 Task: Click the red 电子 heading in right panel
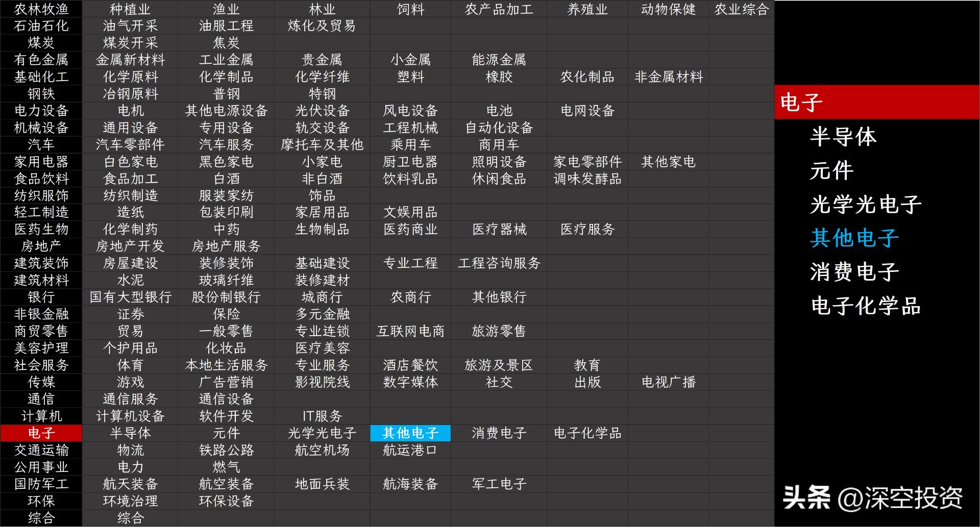[877, 102]
